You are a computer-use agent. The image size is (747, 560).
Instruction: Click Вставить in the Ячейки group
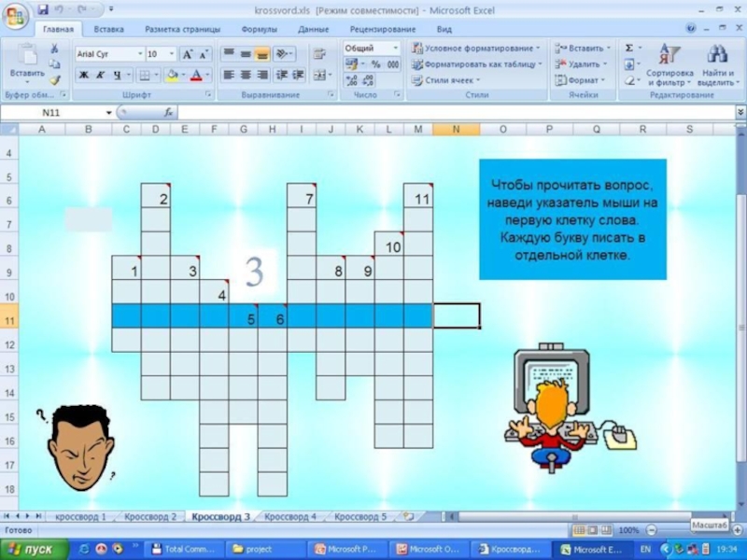pyautogui.click(x=583, y=49)
